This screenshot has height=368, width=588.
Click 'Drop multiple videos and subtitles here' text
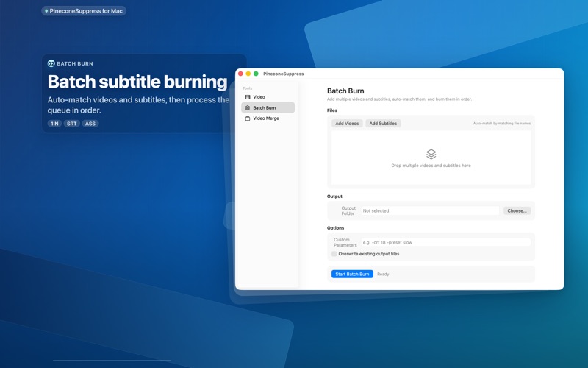[x=431, y=166]
